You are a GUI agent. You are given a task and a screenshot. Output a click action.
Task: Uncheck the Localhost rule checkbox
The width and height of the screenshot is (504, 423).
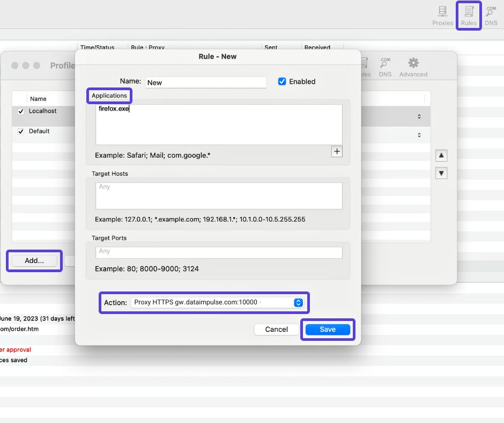click(21, 111)
